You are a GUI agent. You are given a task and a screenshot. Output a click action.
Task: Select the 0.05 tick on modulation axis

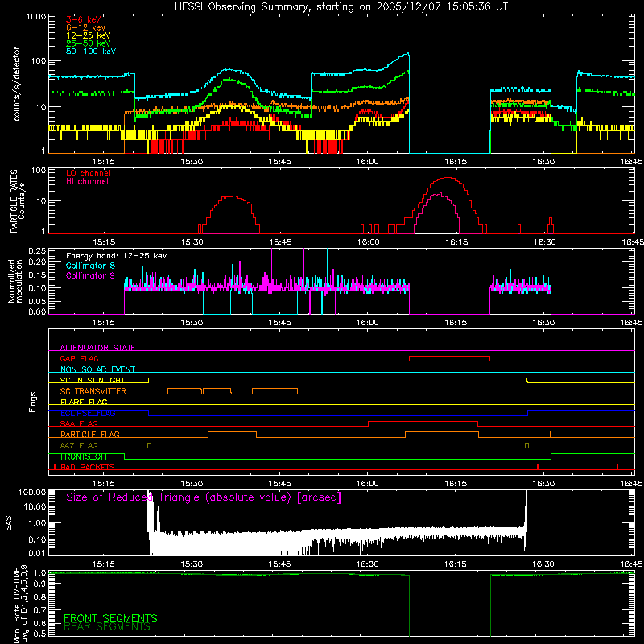pos(37,301)
